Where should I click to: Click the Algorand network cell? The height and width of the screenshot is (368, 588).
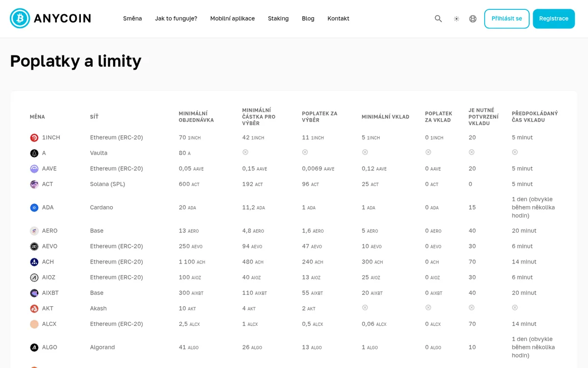click(x=102, y=347)
